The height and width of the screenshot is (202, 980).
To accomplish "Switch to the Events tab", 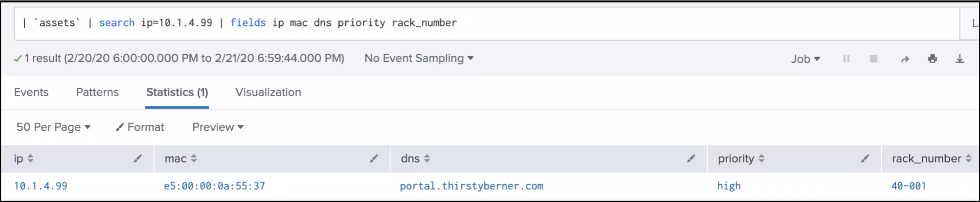I will click(31, 92).
